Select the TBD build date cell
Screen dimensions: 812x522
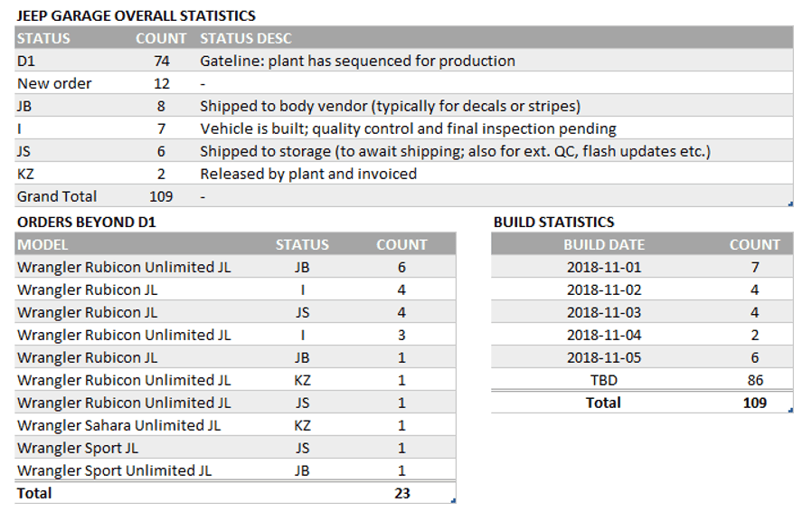point(604,381)
